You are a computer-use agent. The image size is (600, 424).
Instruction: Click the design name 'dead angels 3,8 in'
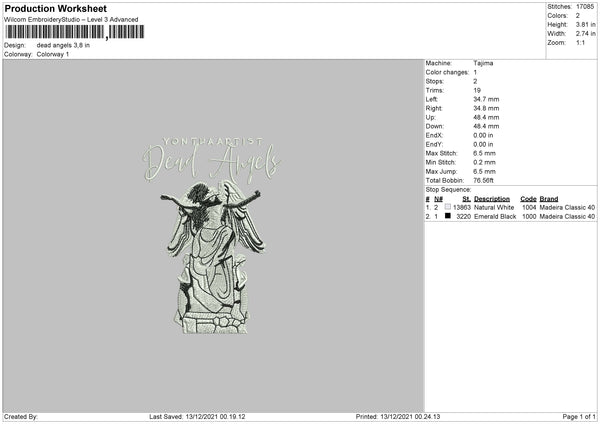coord(63,45)
